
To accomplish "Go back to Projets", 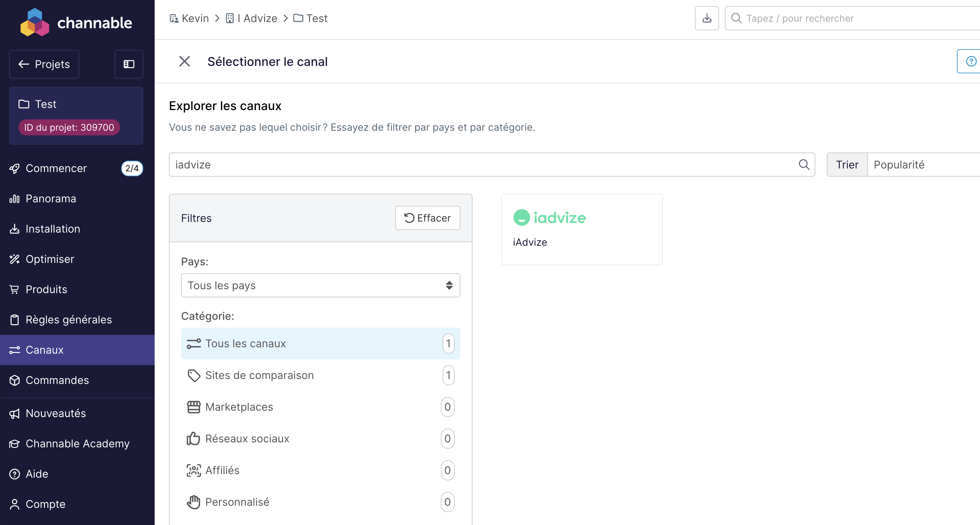I will (44, 64).
